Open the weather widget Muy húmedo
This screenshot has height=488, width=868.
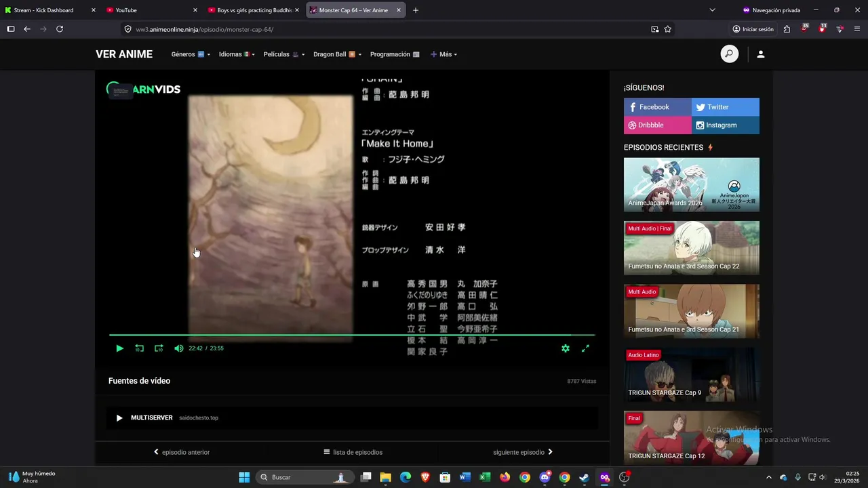coord(32,477)
